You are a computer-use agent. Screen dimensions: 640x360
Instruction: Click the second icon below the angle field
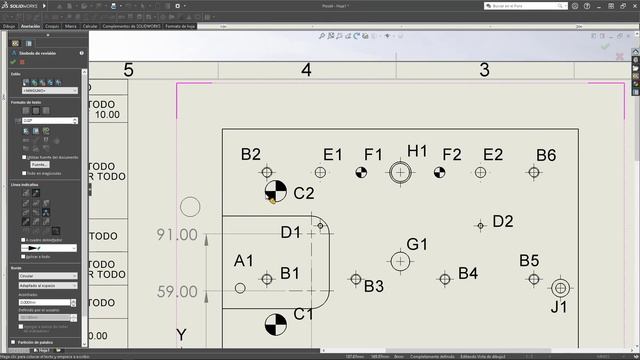tap(36, 131)
